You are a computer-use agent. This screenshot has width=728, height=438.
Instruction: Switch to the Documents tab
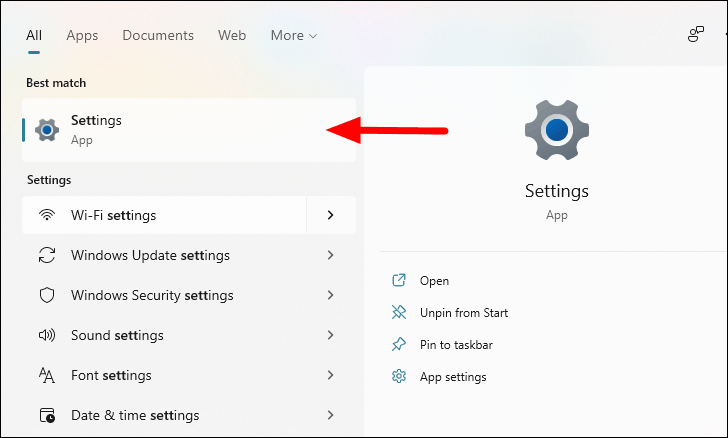coord(158,35)
